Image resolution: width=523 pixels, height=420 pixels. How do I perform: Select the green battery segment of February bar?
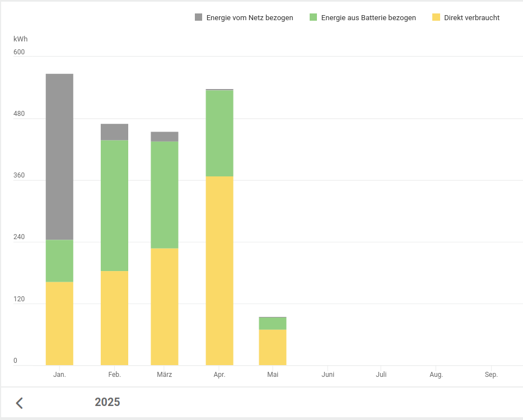[x=114, y=206]
